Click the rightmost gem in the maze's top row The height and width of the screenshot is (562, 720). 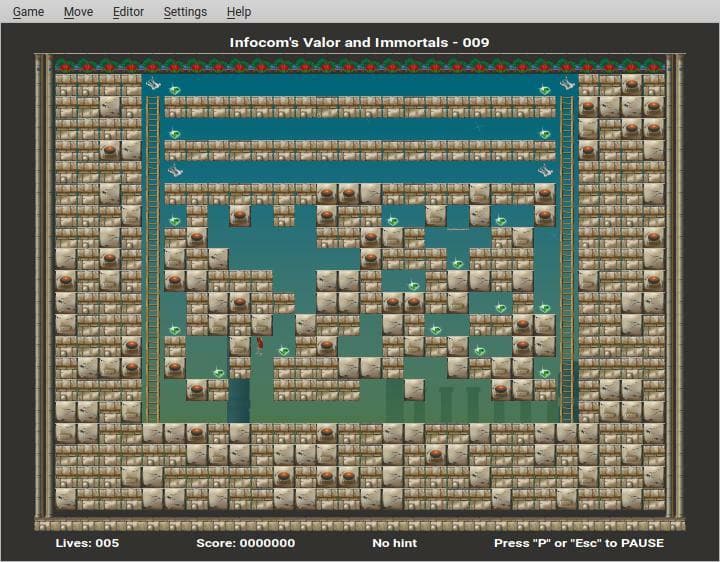(x=501, y=221)
